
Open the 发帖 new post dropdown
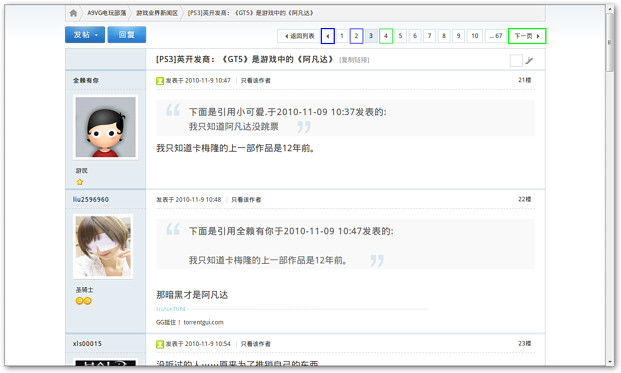click(x=85, y=35)
